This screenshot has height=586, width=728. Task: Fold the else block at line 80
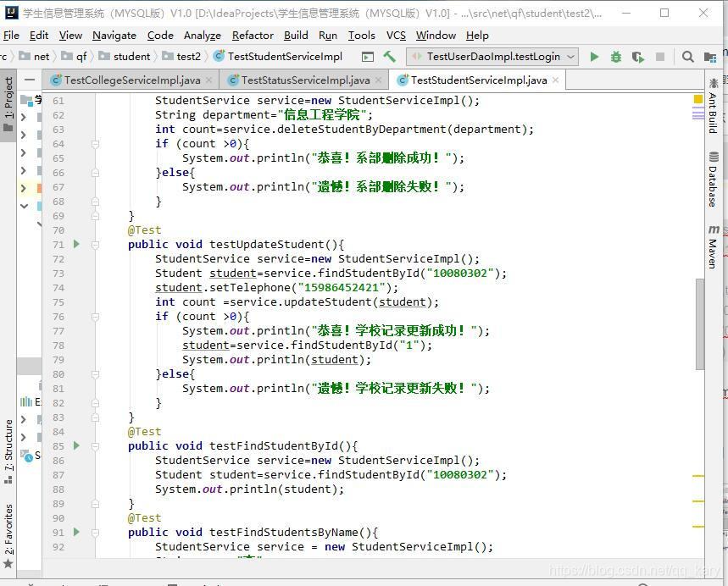[95, 374]
